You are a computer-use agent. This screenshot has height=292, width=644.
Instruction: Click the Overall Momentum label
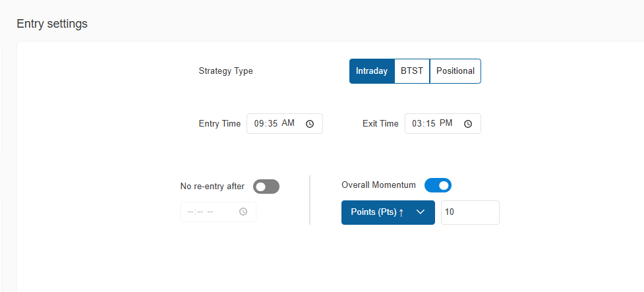(x=379, y=185)
